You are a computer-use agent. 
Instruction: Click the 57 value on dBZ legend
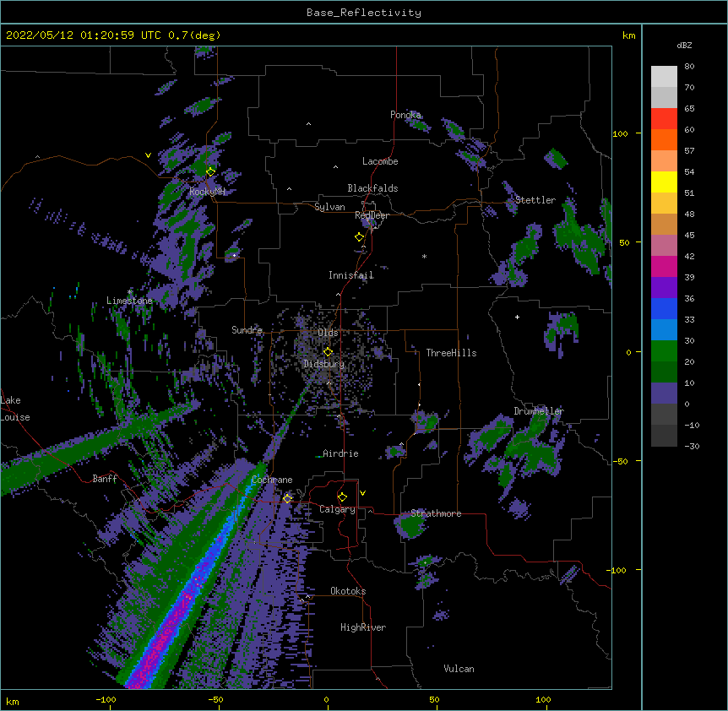pos(689,151)
